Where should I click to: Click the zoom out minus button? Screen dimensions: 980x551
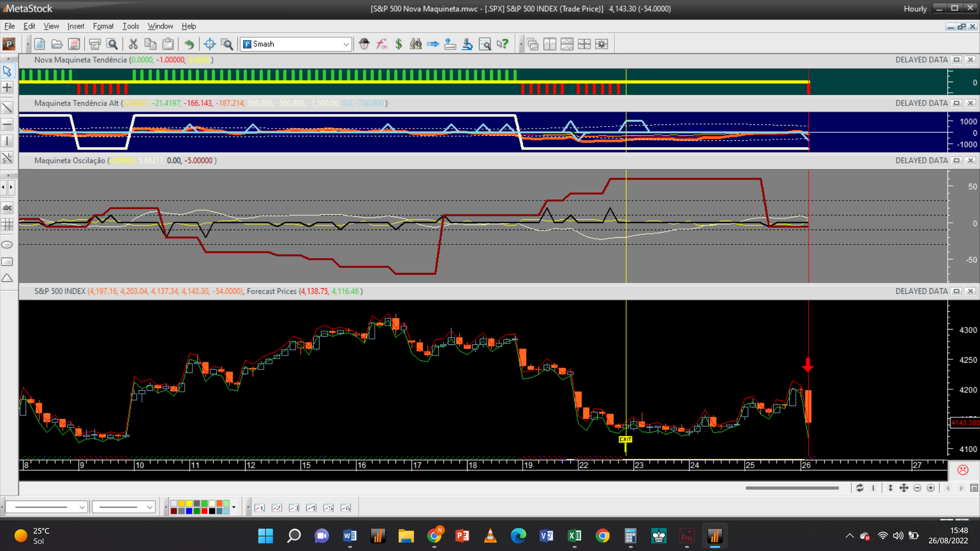(917, 488)
